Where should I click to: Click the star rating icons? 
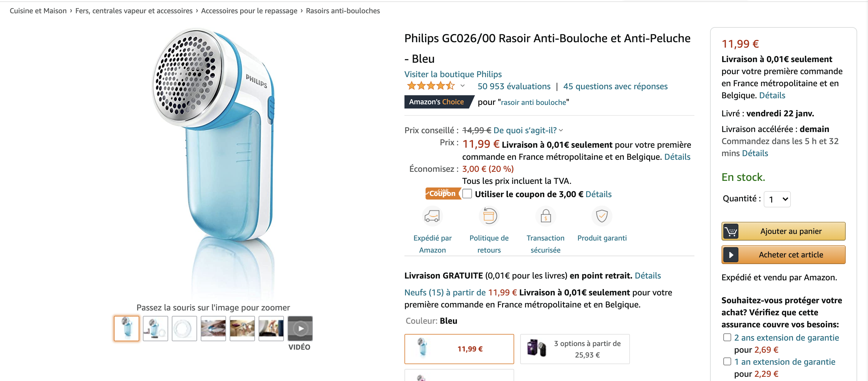431,86
